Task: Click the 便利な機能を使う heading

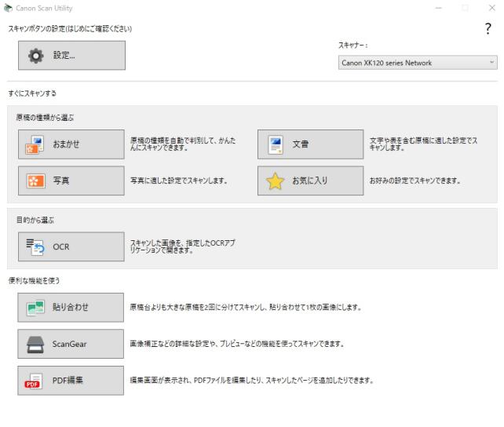Action: (34, 280)
